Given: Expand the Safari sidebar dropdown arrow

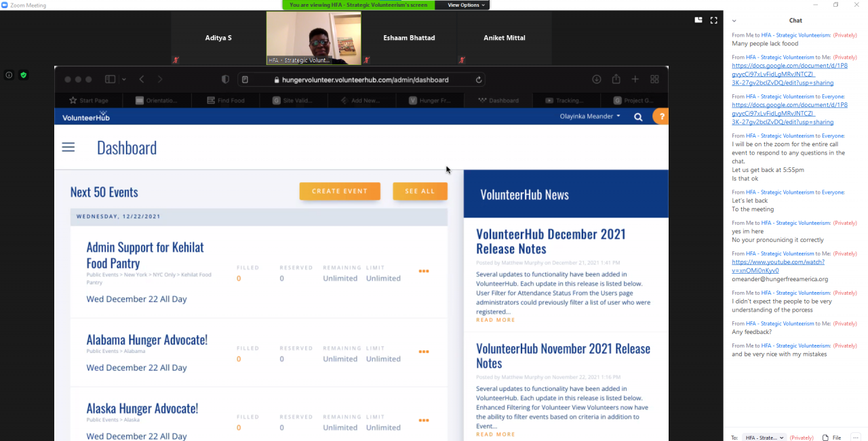Looking at the screenshot, I should point(124,80).
